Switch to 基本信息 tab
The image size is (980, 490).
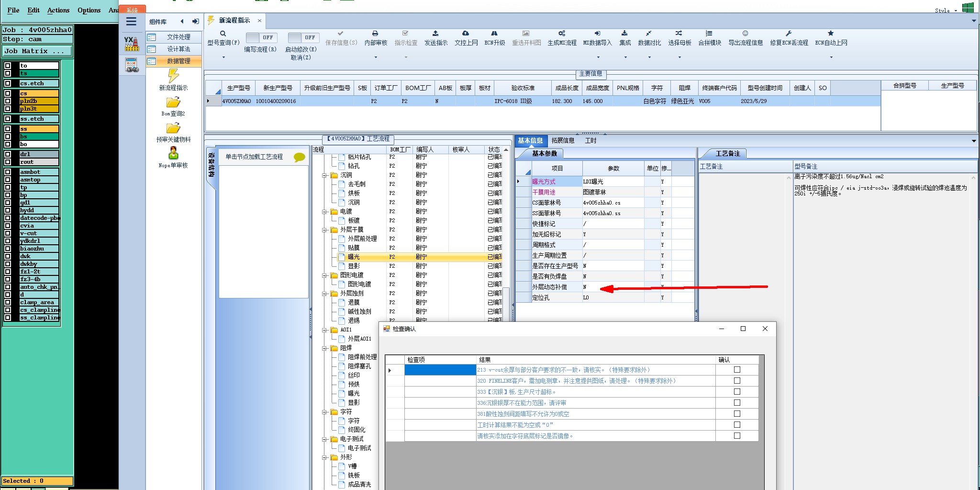coord(530,141)
